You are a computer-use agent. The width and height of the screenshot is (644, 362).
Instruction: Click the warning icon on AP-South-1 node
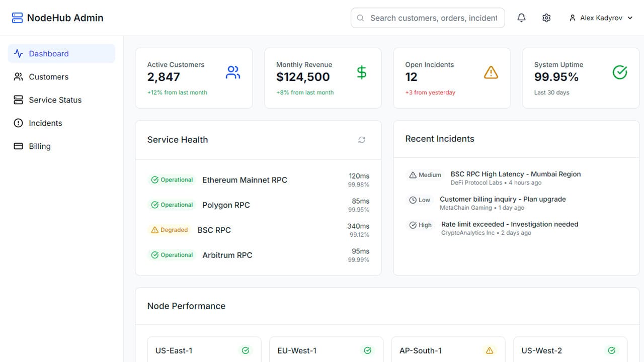(x=490, y=350)
